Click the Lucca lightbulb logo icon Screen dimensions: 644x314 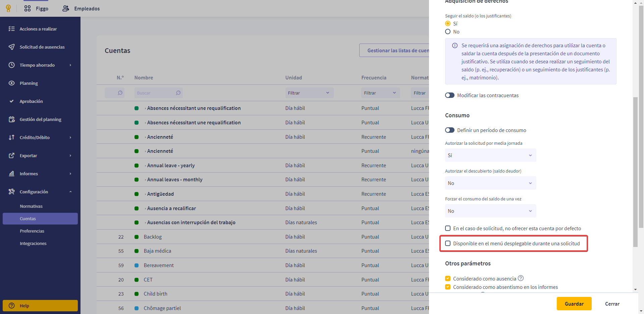[8, 8]
